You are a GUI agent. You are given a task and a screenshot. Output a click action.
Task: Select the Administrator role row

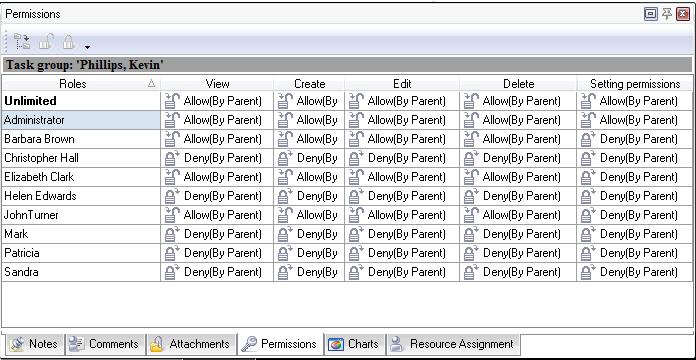81,120
